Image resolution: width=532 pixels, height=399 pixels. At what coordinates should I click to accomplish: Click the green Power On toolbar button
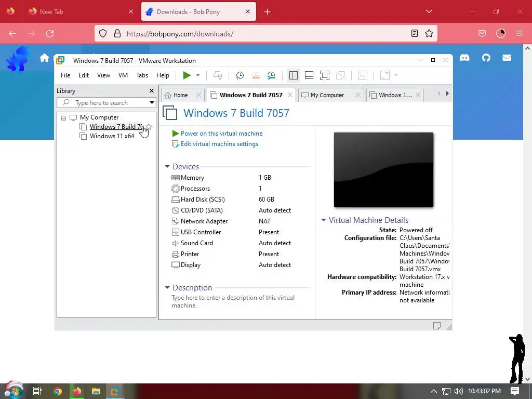pyautogui.click(x=187, y=75)
